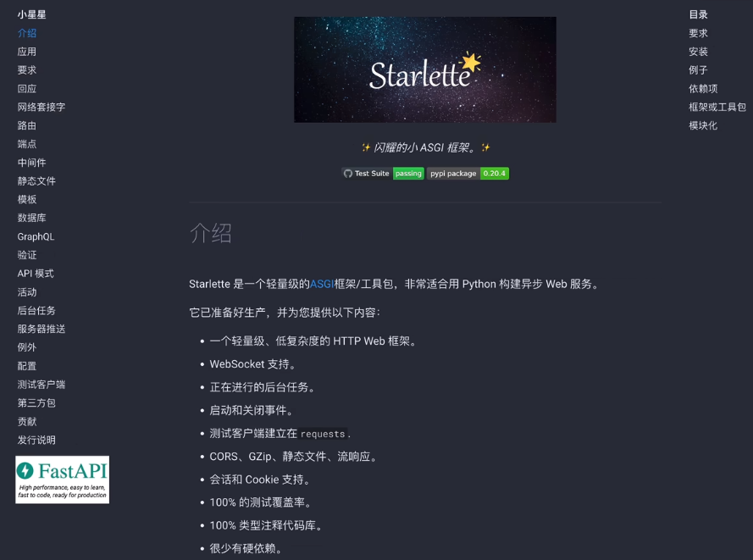Image resolution: width=753 pixels, height=560 pixels.
Task: Select 介绍 active sidebar item
Action: coord(27,33)
